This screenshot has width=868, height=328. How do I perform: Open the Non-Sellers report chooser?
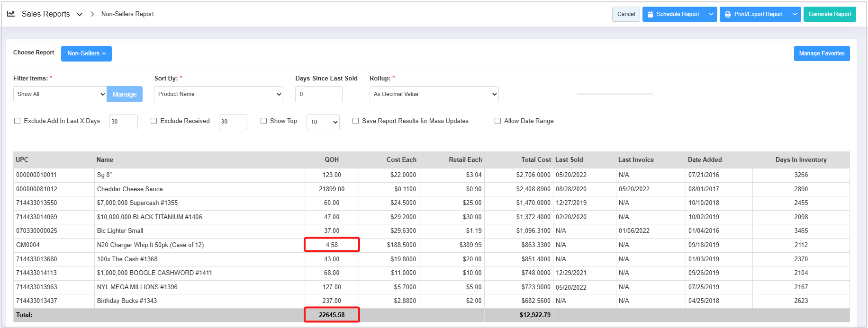coord(86,53)
